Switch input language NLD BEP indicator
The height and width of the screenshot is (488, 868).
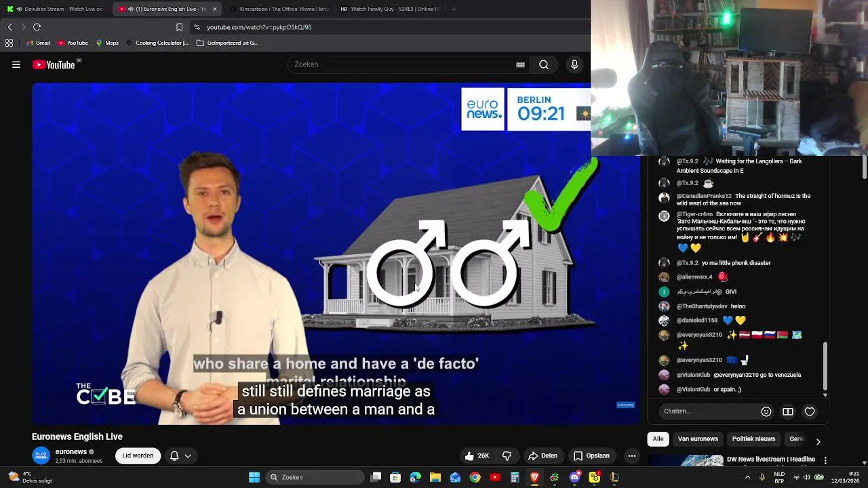(x=780, y=477)
